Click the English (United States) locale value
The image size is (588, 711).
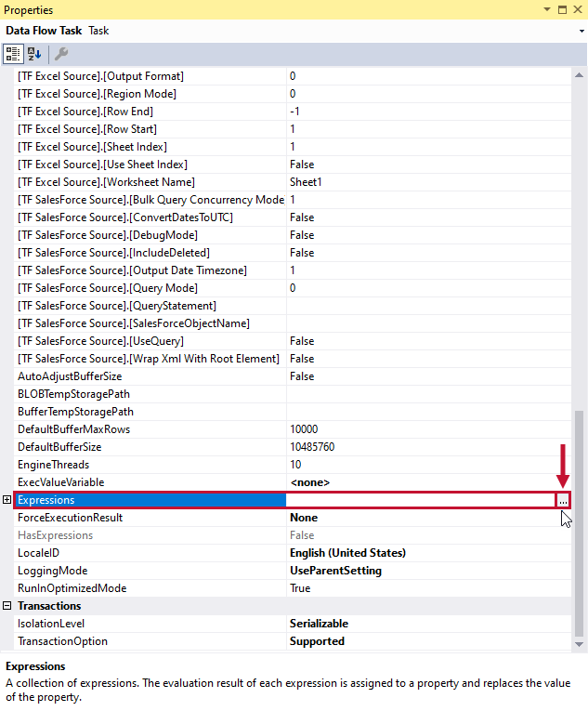347,553
